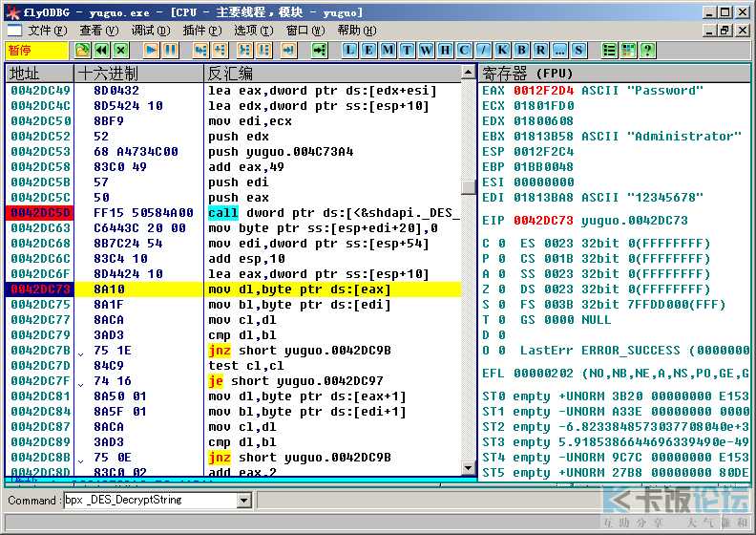Screen dimensions: 756x535
Task: Click the Appearance options grid icon
Action: pos(629,51)
